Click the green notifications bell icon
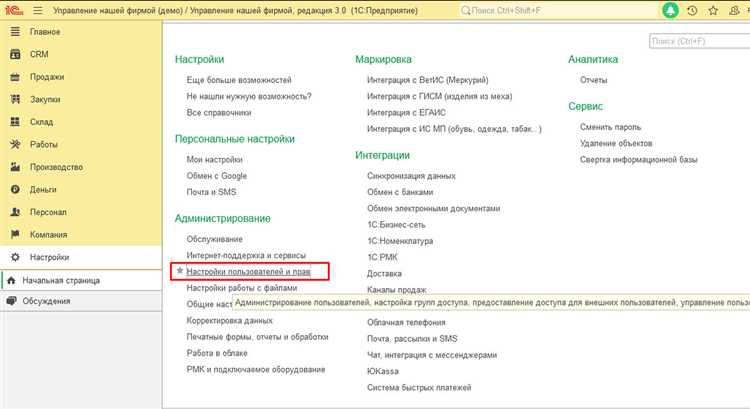Screen dimensions: 750x409 tap(670, 10)
